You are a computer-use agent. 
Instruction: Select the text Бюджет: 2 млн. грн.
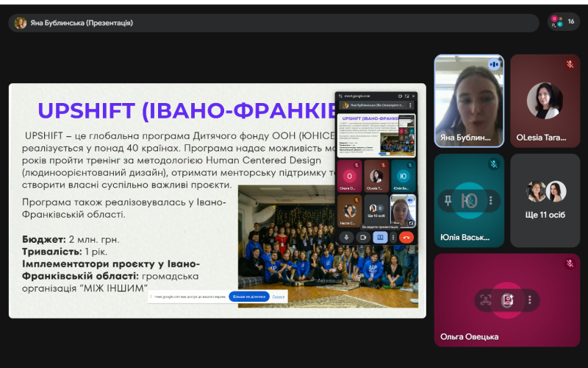71,239
